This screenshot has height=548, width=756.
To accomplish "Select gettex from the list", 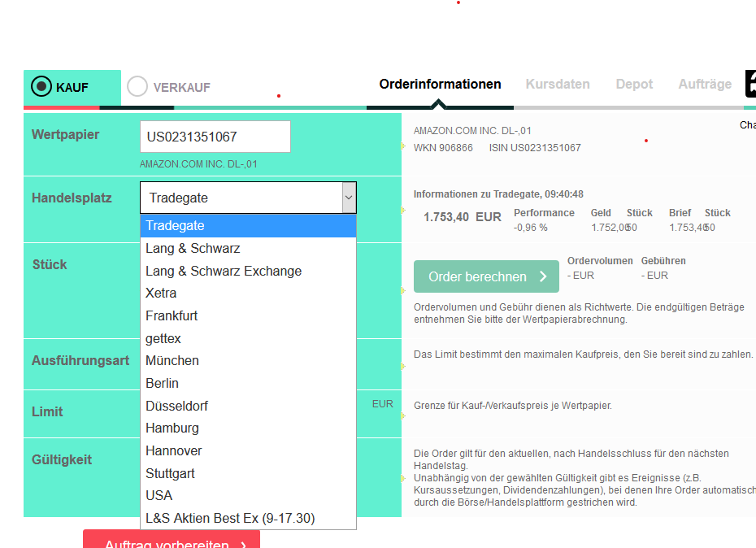I will click(x=248, y=339).
